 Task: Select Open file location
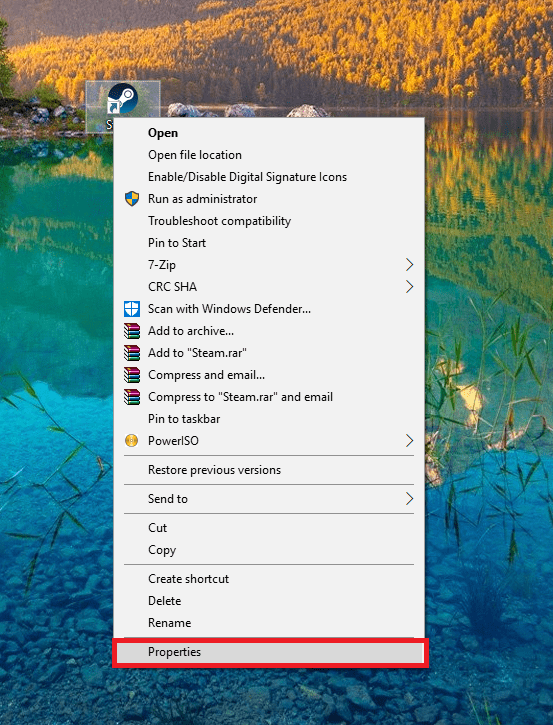(x=269, y=155)
